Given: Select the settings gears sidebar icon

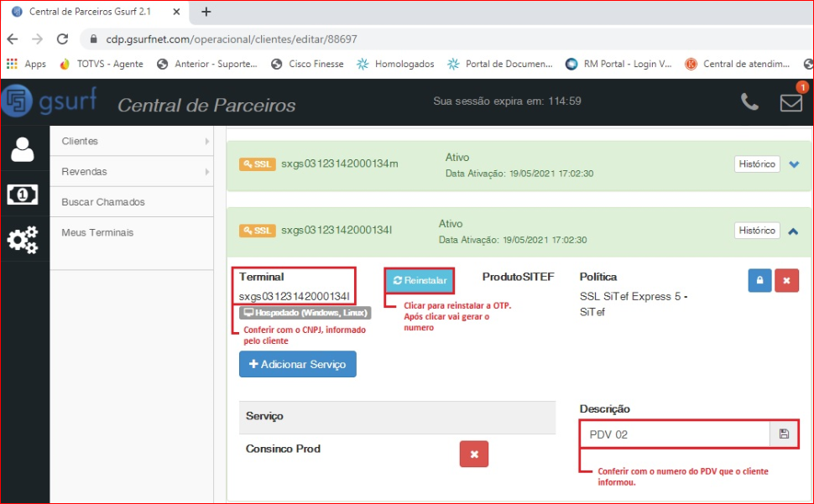Looking at the screenshot, I should coord(23,240).
